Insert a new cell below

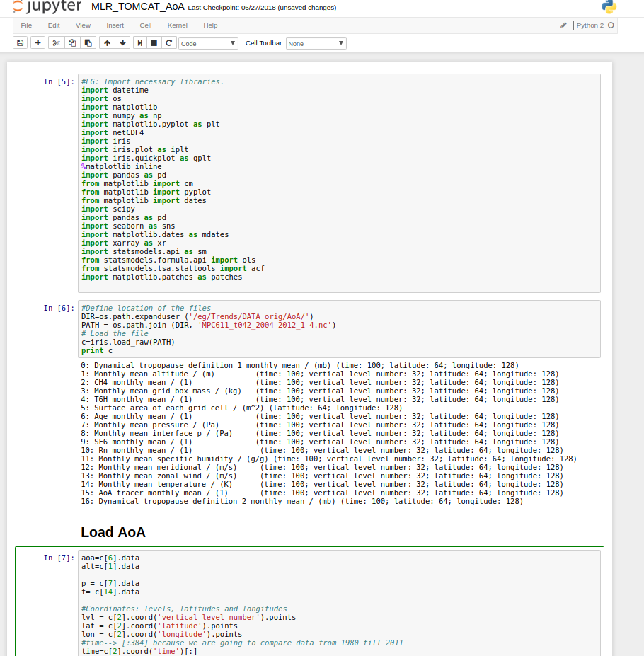(x=38, y=42)
